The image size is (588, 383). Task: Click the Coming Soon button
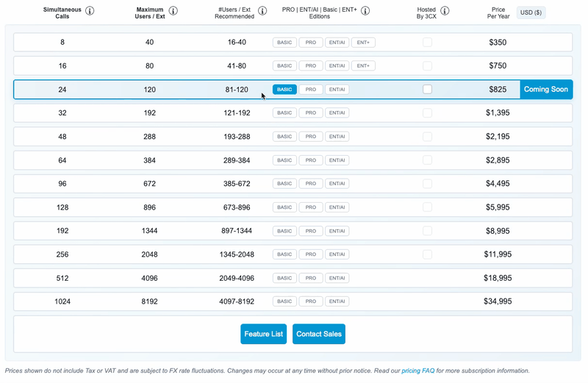[546, 89]
